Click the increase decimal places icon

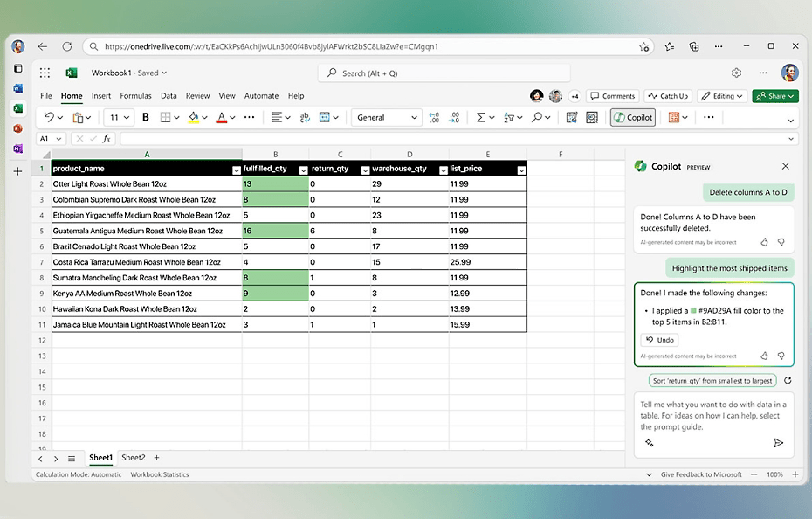click(x=436, y=117)
